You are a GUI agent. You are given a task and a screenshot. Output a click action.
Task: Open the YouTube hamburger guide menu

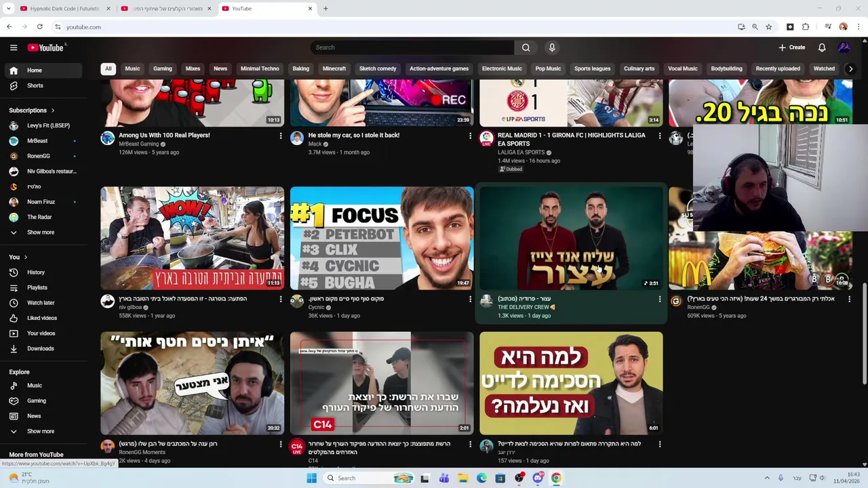pyautogui.click(x=14, y=47)
